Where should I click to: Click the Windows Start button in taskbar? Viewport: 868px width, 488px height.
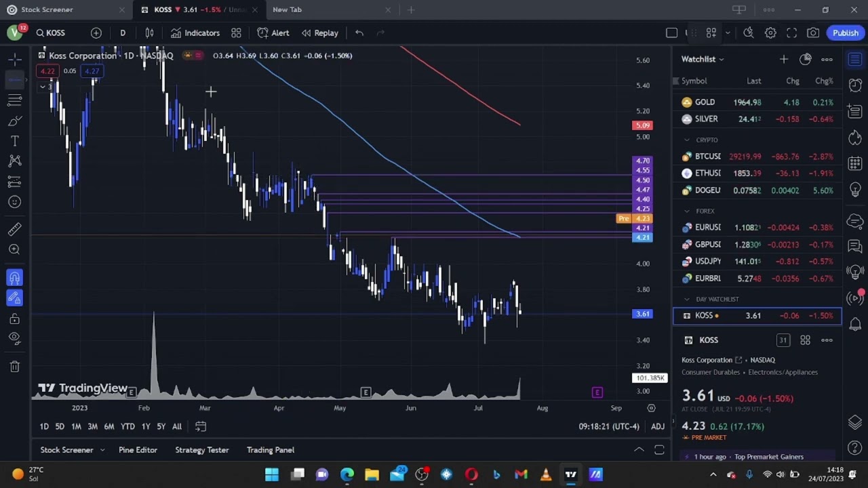coord(271,474)
